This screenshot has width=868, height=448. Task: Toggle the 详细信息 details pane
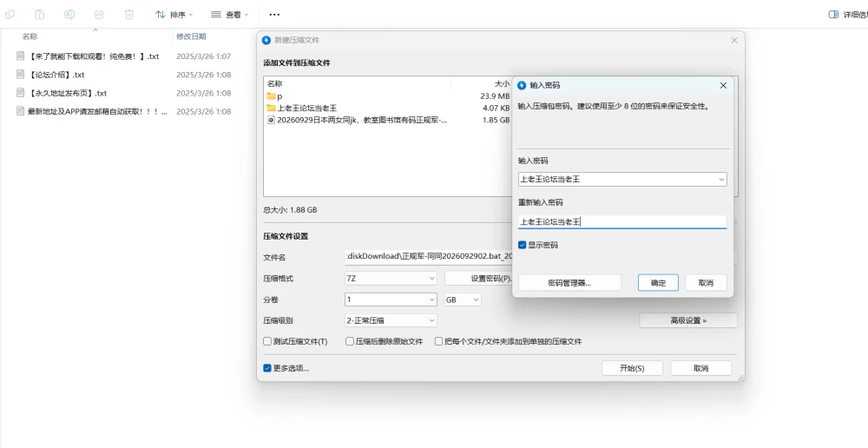click(848, 15)
